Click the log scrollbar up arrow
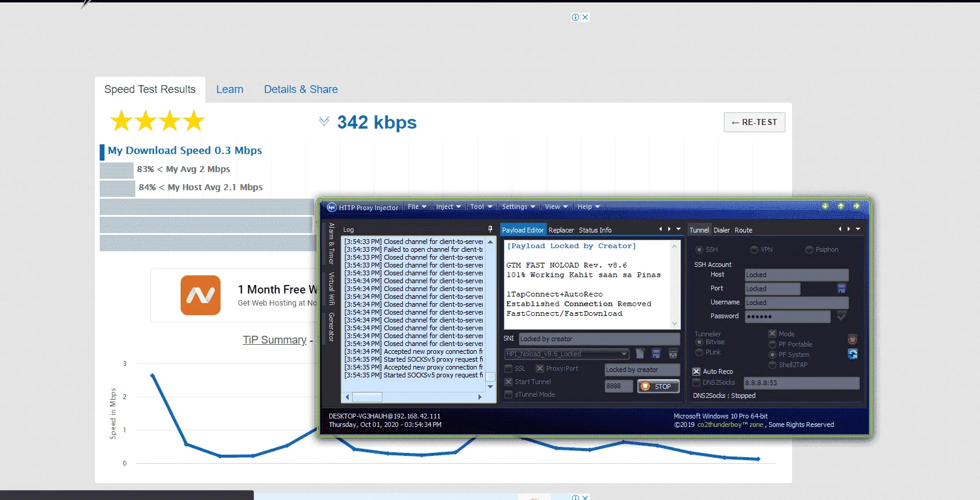Screen dimensions: 980x500 [491, 242]
